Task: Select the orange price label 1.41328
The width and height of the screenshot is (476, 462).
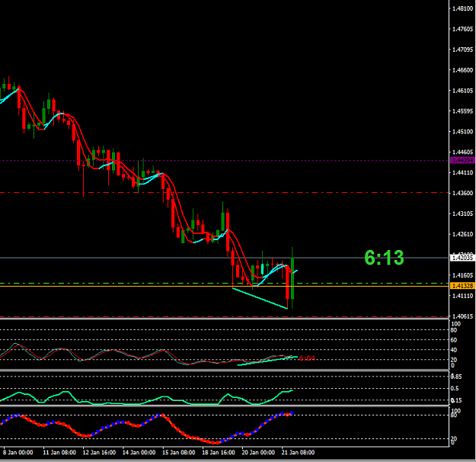Action: point(462,286)
